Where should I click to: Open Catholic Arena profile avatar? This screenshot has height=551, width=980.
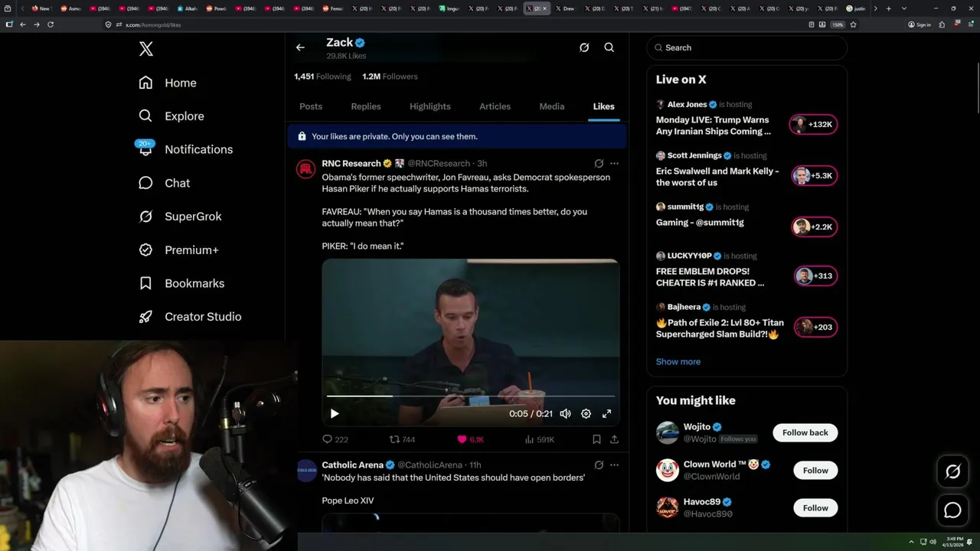pos(306,471)
